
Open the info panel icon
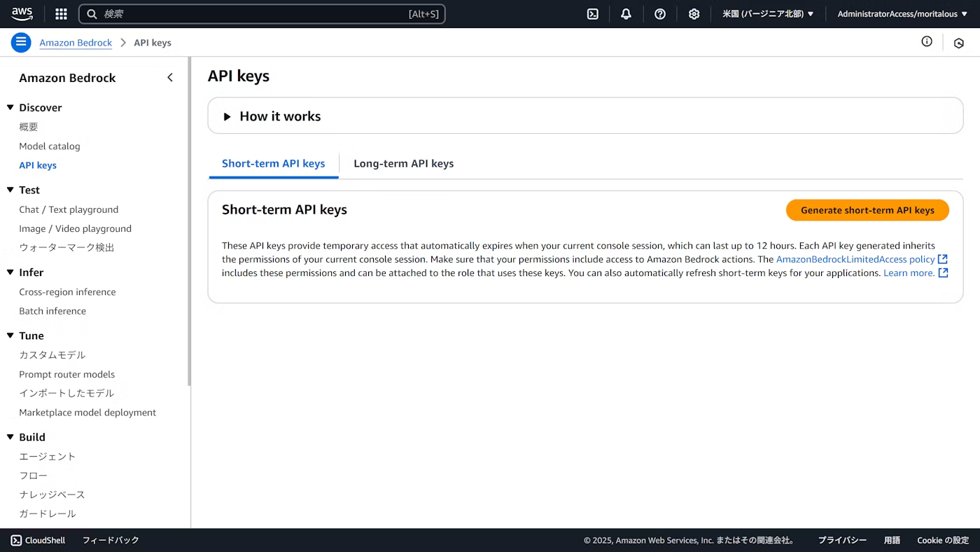click(x=927, y=42)
